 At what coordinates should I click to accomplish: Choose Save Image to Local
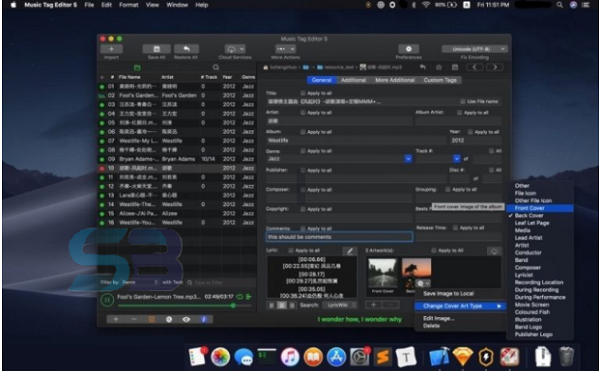coord(448,294)
